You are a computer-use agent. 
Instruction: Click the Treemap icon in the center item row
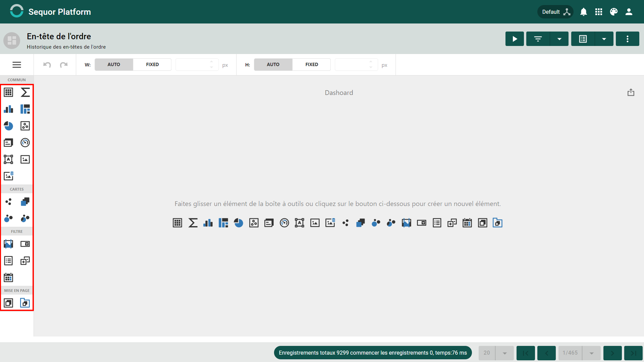point(223,223)
